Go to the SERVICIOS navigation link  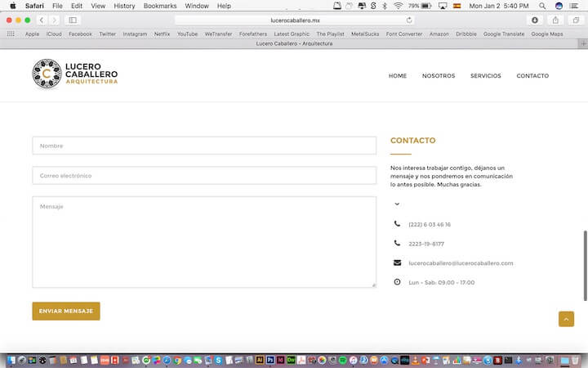(x=485, y=76)
